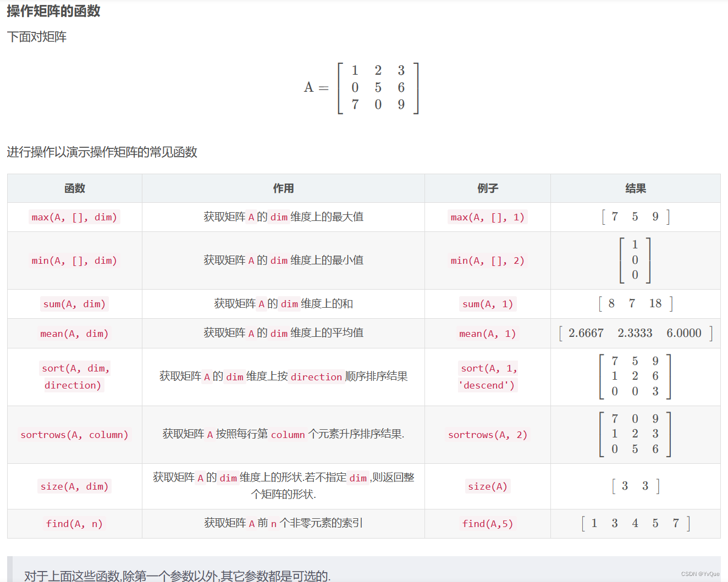Click the description '获取矩阵 A 的 dim 维度上的和'
Image resolution: width=728 pixels, height=582 pixels.
pyautogui.click(x=283, y=304)
